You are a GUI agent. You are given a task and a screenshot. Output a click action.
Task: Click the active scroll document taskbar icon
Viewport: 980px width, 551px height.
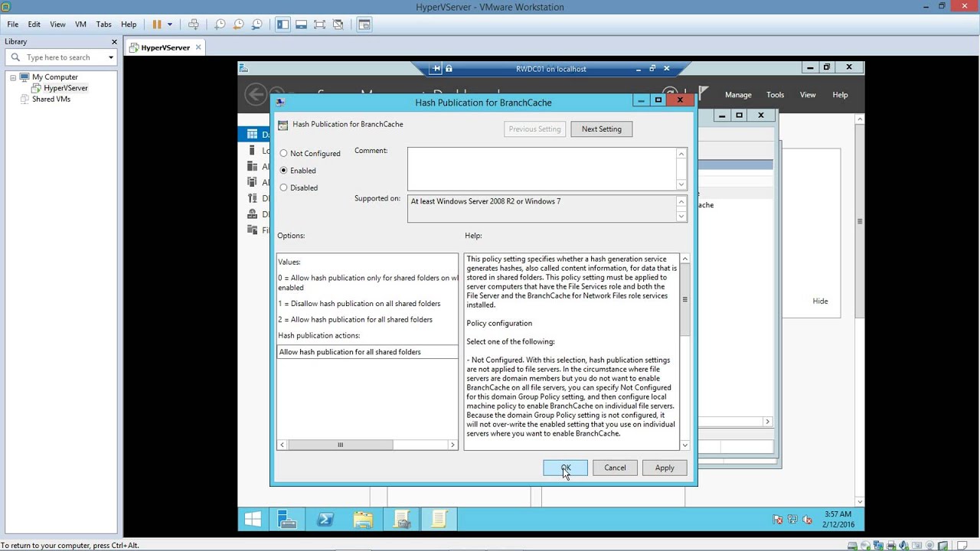click(x=439, y=520)
